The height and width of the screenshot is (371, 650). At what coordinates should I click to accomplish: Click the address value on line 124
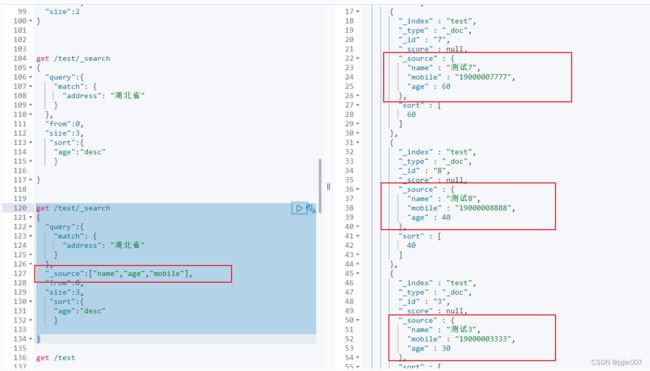tap(128, 245)
